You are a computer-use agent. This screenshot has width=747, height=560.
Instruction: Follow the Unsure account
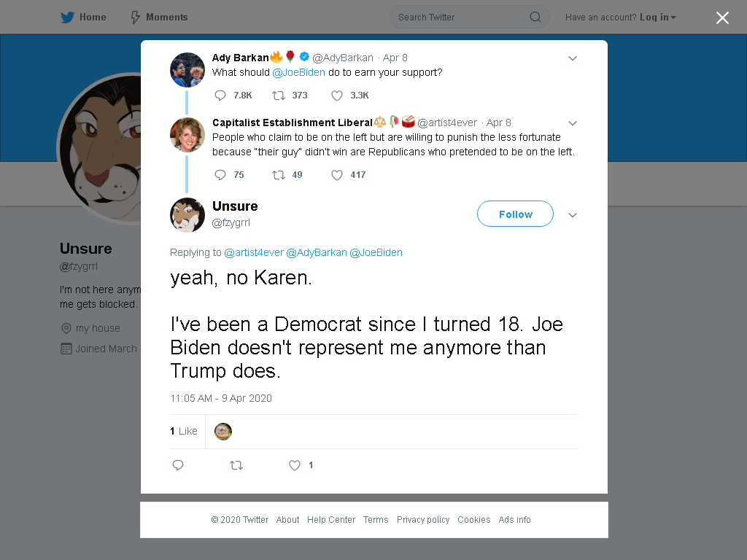click(515, 214)
